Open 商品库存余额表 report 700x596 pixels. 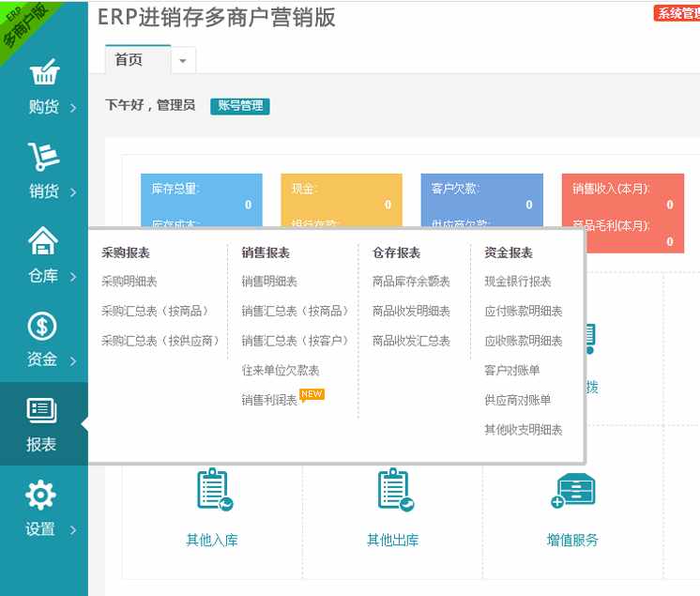pyautogui.click(x=411, y=282)
